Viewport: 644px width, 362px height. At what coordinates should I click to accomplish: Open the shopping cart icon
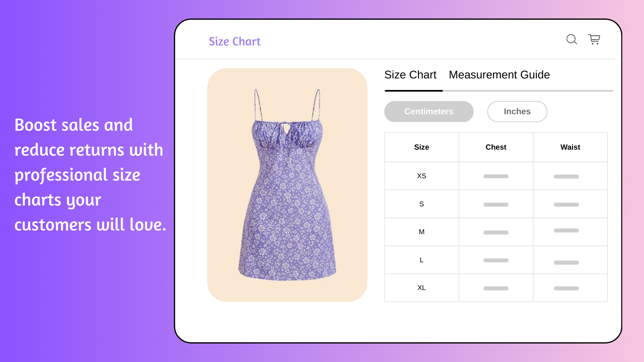coord(594,39)
